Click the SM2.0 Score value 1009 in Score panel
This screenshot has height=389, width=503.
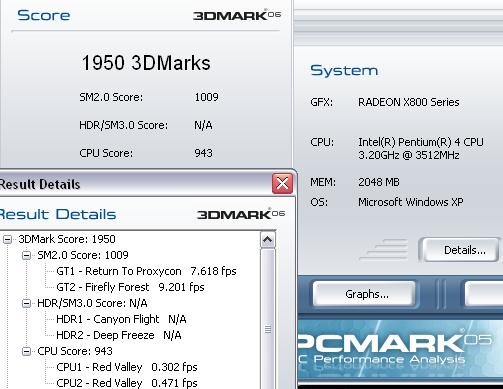pyautogui.click(x=206, y=97)
